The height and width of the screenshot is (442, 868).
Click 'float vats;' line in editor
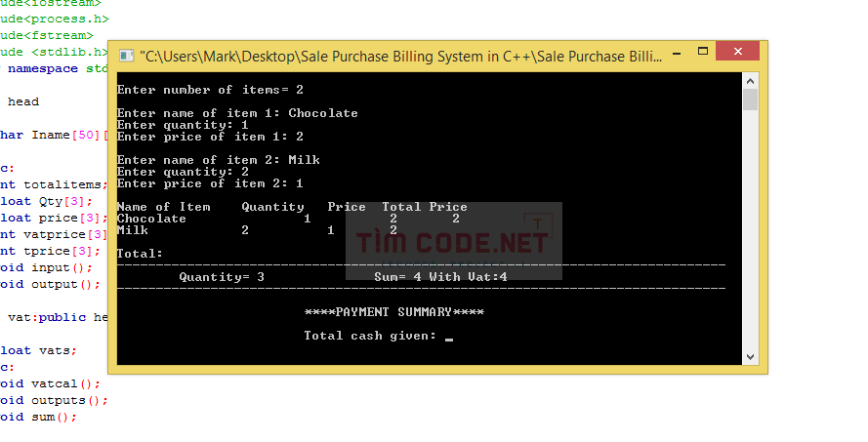39,350
